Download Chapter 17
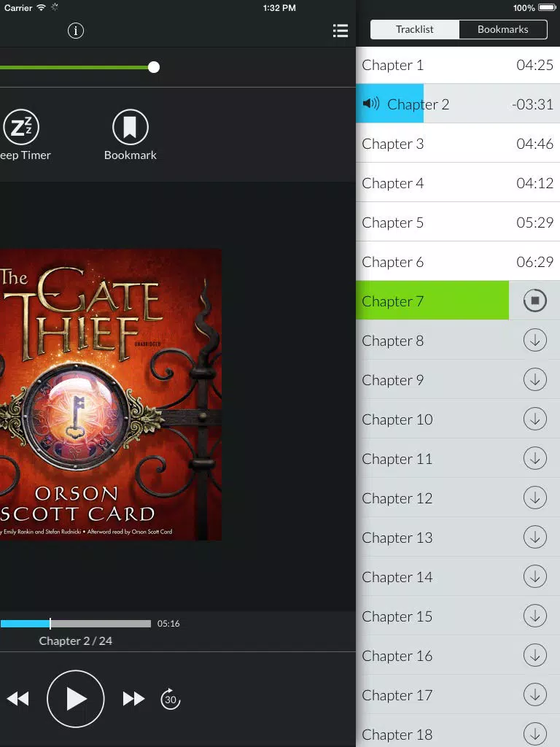560x747 pixels. (534, 694)
